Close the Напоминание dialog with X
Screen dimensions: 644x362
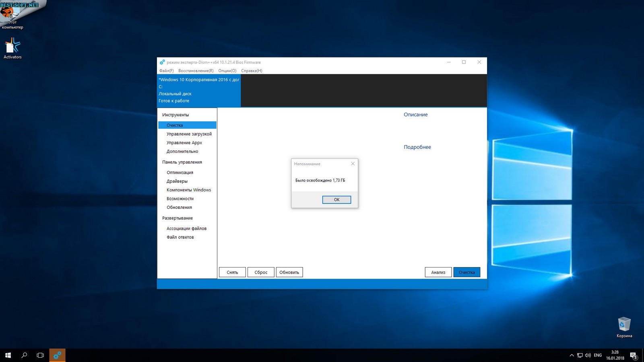pos(353,164)
